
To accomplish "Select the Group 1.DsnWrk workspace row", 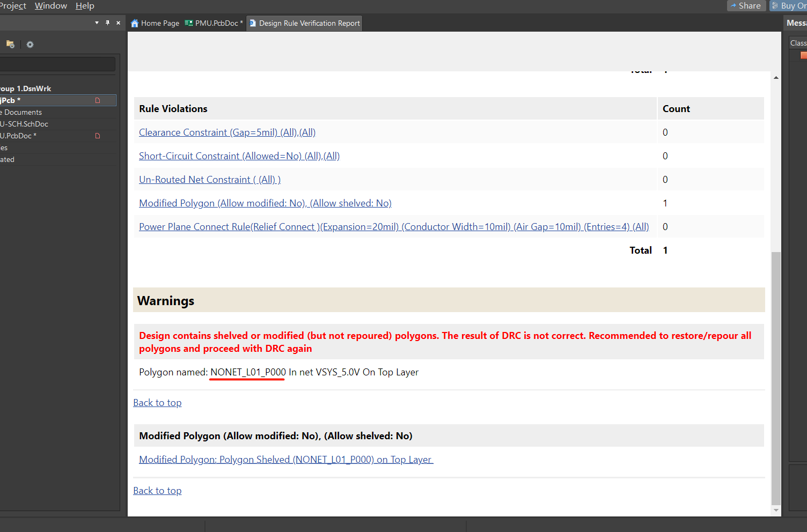I will click(x=58, y=88).
